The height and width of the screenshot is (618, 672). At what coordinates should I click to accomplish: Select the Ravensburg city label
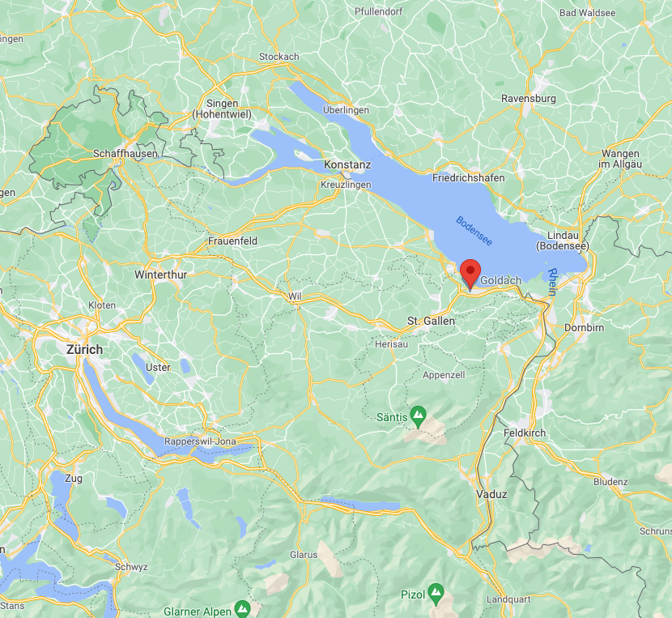[x=529, y=99]
